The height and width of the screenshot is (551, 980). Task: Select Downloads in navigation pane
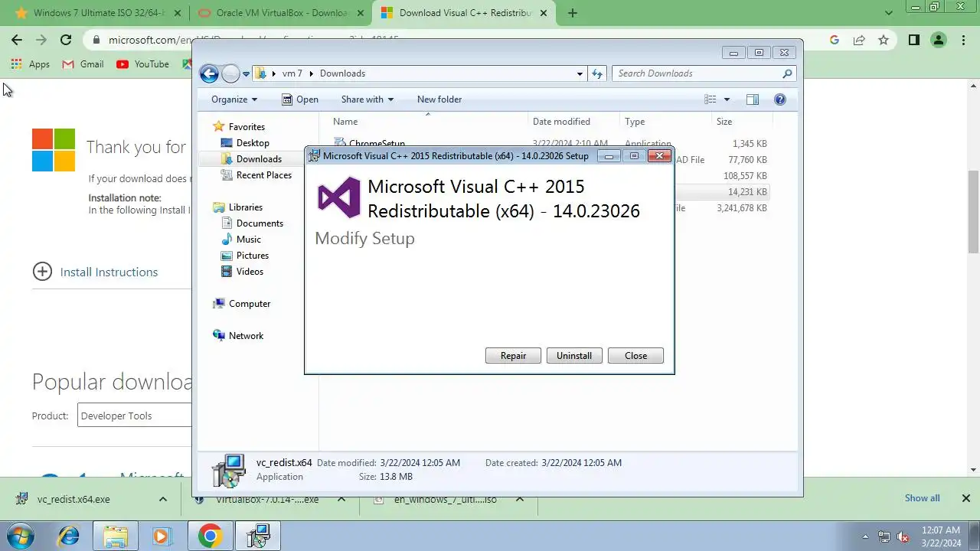tap(259, 159)
